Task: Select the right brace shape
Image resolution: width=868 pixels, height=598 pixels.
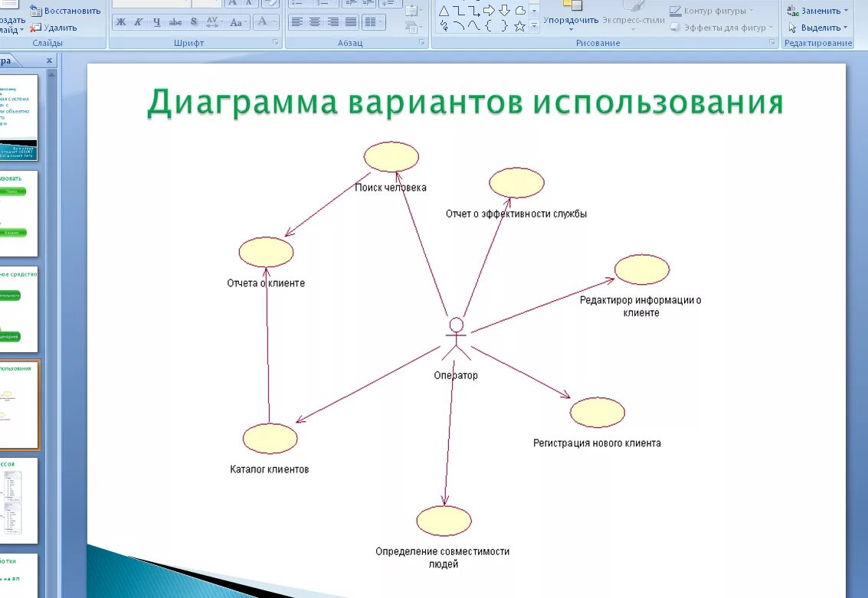Action: click(504, 25)
